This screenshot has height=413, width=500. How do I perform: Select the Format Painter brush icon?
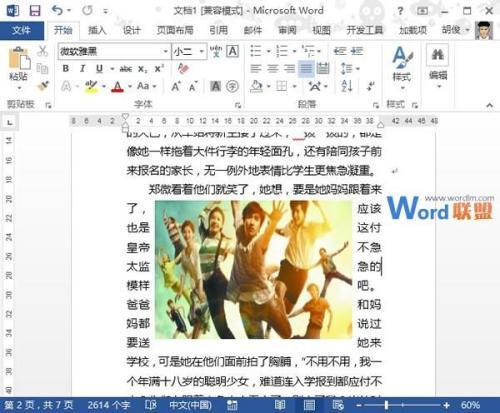[x=43, y=86]
